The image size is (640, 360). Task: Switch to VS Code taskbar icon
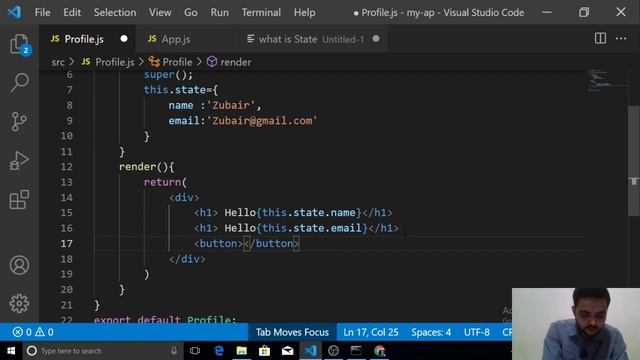[x=310, y=351]
